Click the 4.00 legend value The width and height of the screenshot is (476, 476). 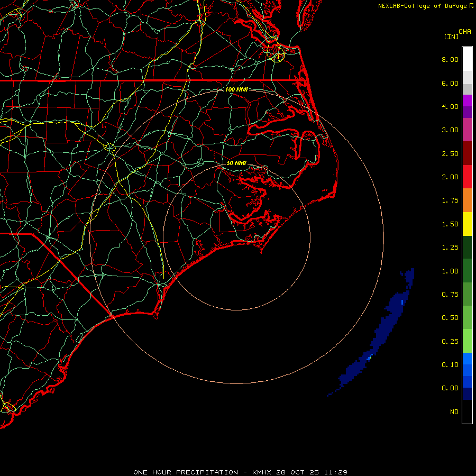450,106
